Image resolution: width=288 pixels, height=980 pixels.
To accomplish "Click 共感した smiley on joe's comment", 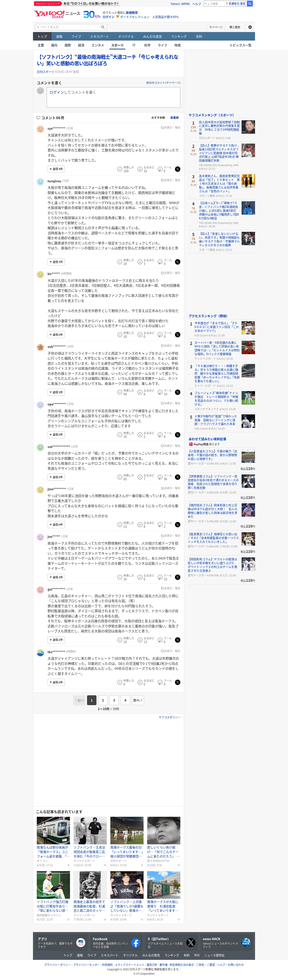I will (x=120, y=577).
